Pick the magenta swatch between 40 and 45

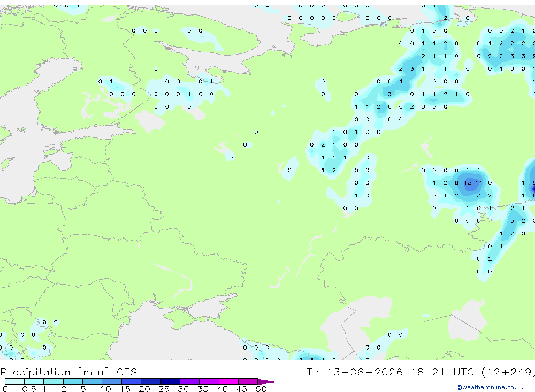(228, 381)
